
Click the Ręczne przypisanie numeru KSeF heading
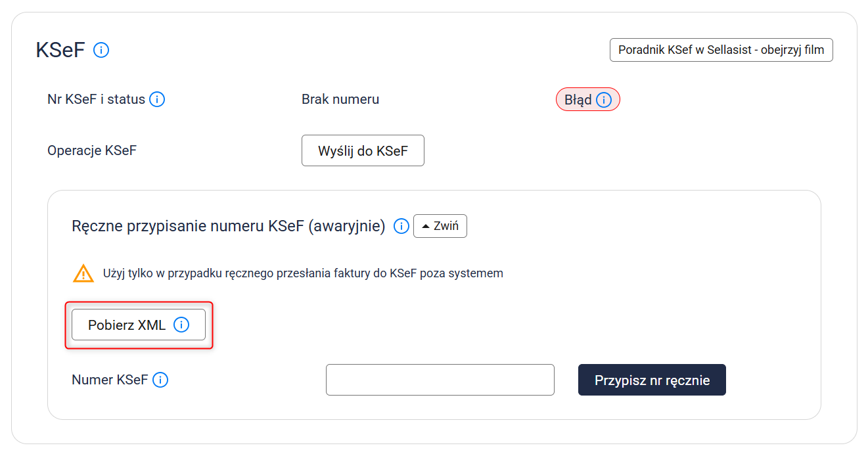228,227
